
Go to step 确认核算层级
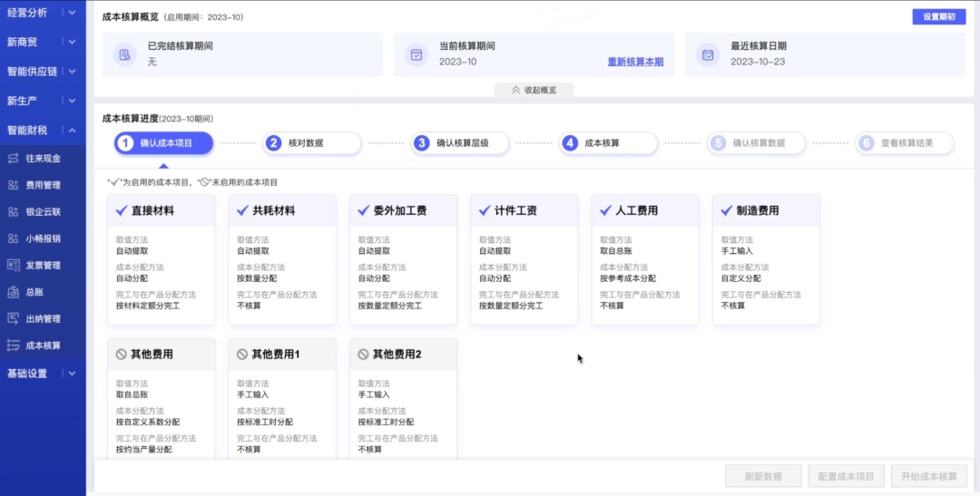point(460,143)
